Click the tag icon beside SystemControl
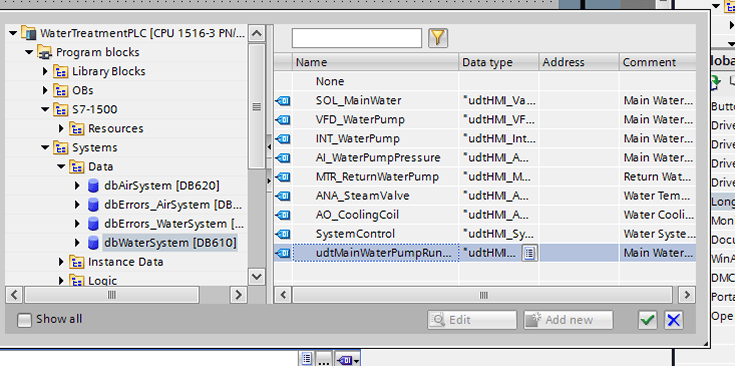Screen dimensions: 735x366 click(283, 234)
